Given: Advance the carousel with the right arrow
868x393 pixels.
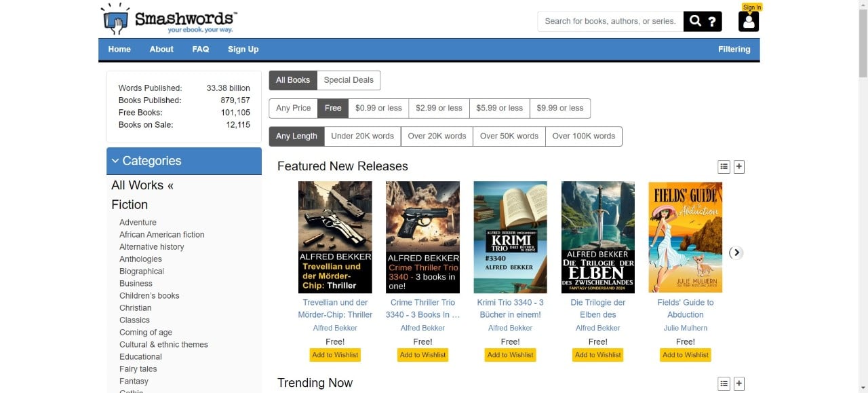Looking at the screenshot, I should (736, 252).
